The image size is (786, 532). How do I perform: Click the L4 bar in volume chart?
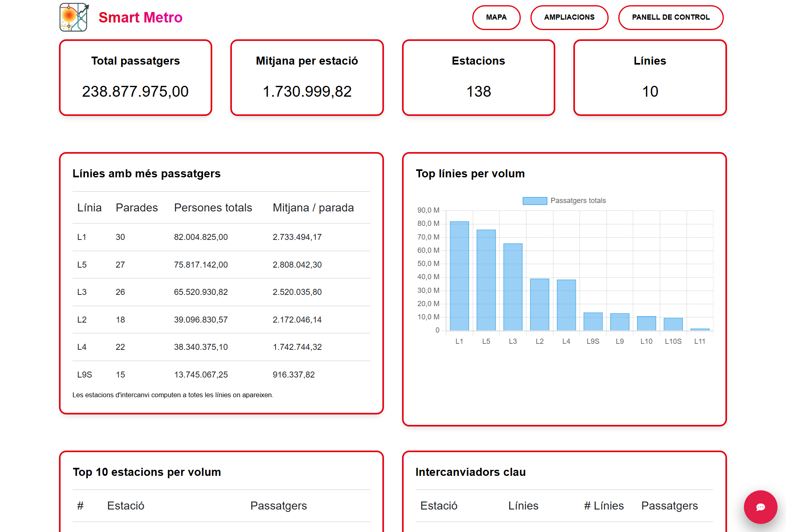tap(566, 305)
